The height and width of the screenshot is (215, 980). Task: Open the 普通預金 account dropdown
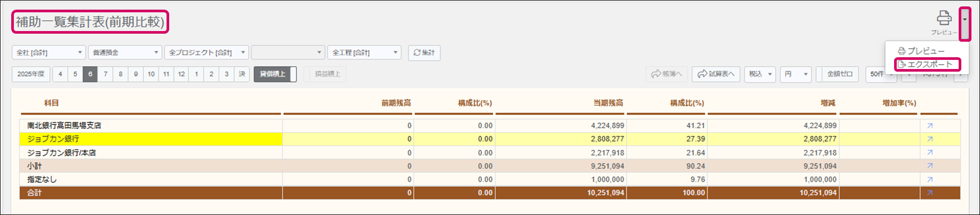click(x=124, y=52)
